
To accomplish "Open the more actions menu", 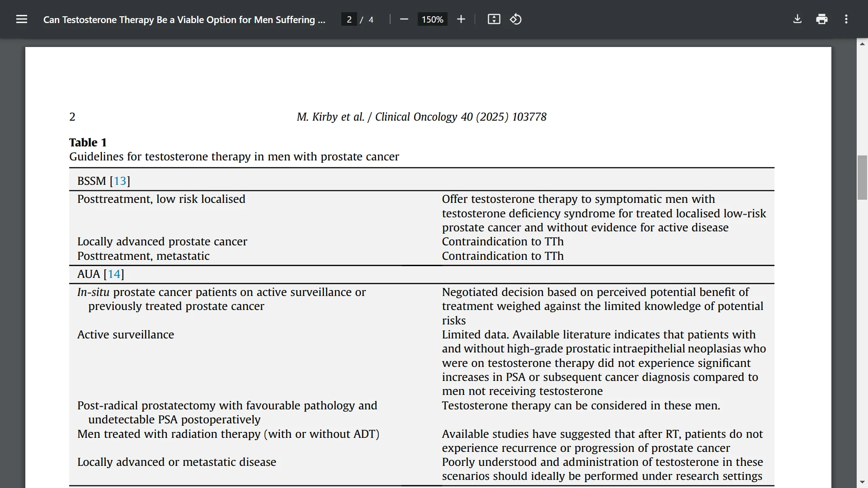I will coord(846,19).
